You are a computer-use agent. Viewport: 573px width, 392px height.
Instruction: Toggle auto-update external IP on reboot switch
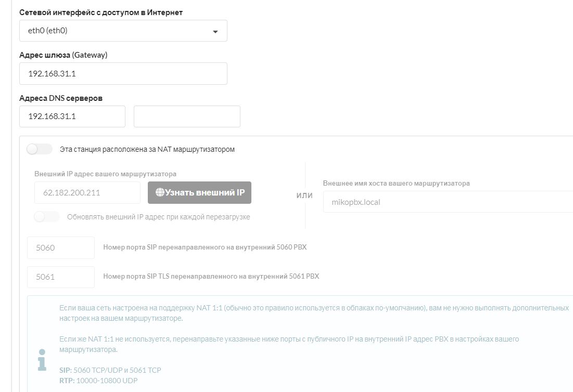pos(47,217)
